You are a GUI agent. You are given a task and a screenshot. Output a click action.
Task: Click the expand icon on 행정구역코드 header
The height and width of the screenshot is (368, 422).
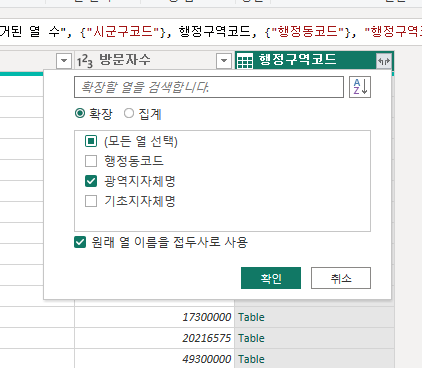[384, 61]
